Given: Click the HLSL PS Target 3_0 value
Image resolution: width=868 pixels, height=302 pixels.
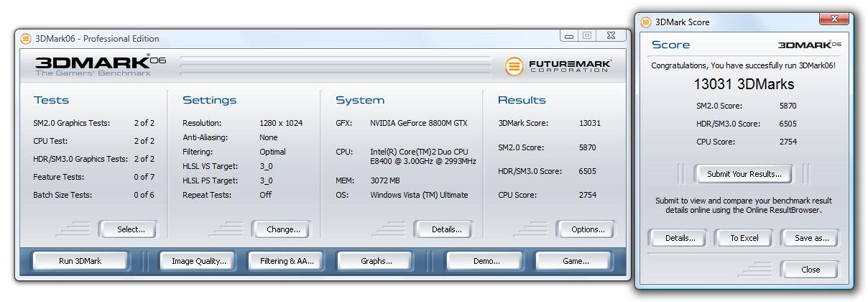Looking at the screenshot, I should (266, 180).
